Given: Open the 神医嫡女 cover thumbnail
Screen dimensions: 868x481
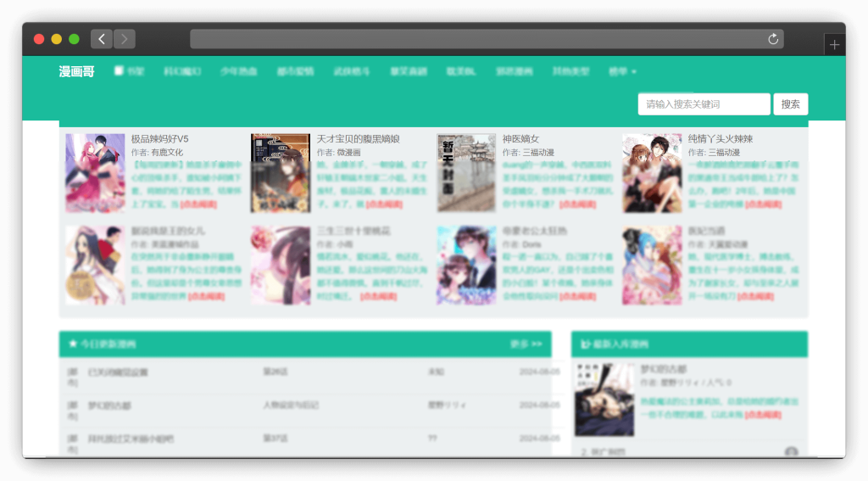Looking at the screenshot, I should 466,173.
